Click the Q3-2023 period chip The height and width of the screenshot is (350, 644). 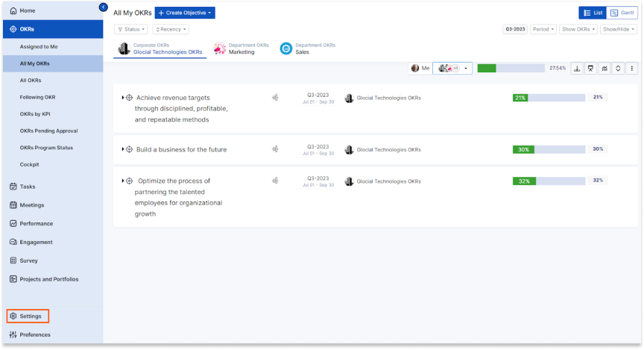515,30
